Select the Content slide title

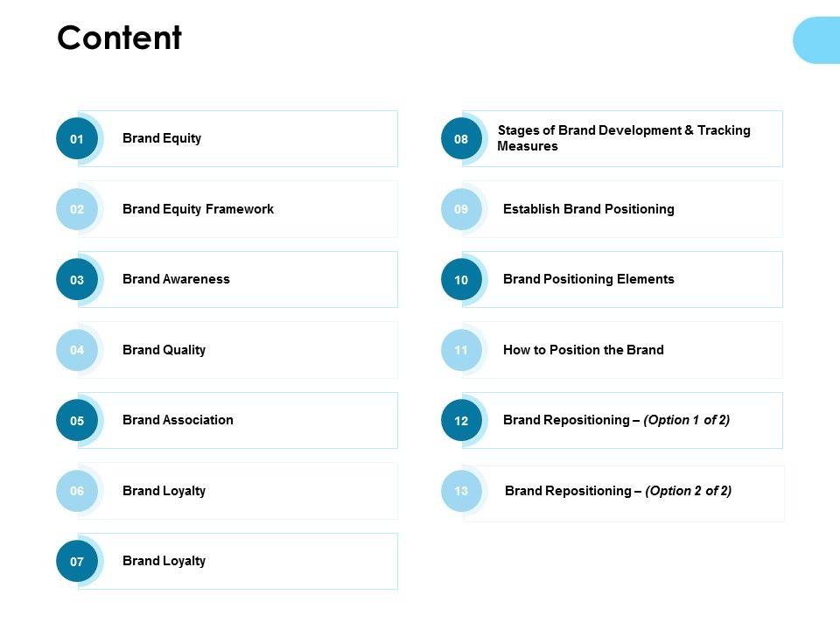(x=119, y=38)
